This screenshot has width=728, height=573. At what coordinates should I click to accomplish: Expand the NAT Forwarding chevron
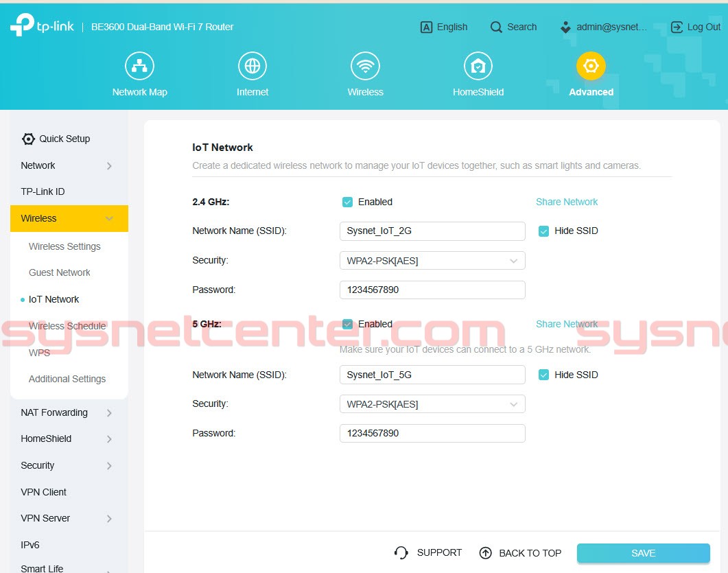(x=109, y=413)
